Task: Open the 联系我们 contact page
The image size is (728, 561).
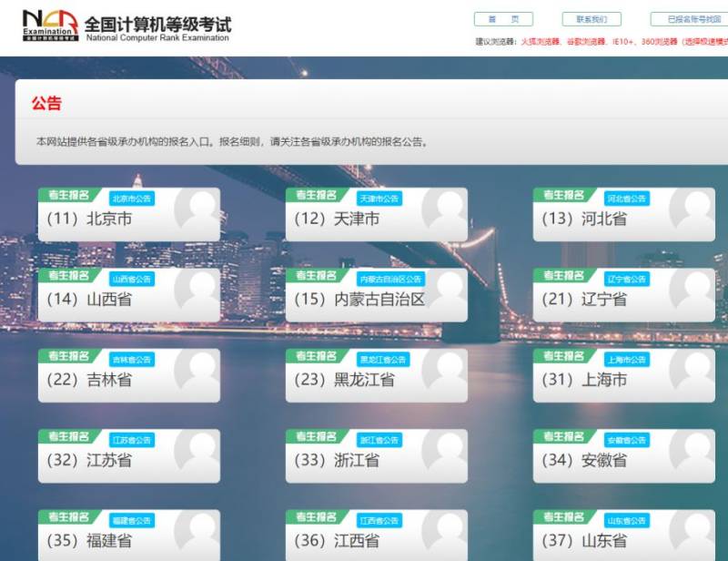Action: tap(591, 19)
